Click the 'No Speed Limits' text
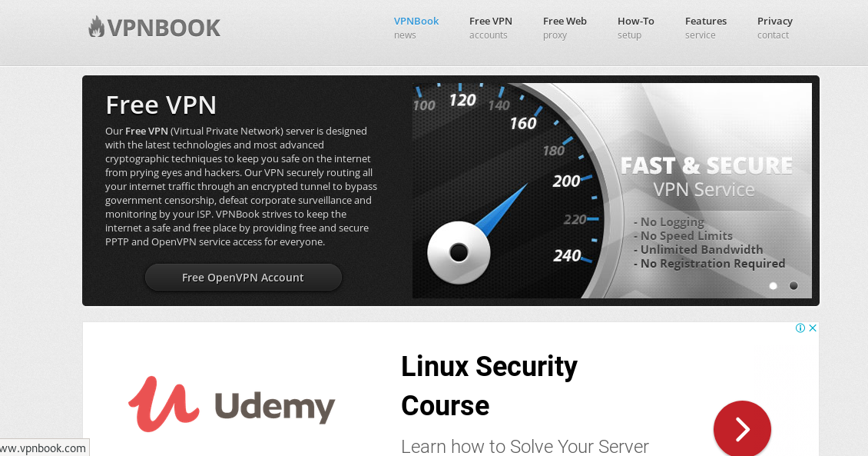Viewport: 868px width, 456px height. point(683,236)
